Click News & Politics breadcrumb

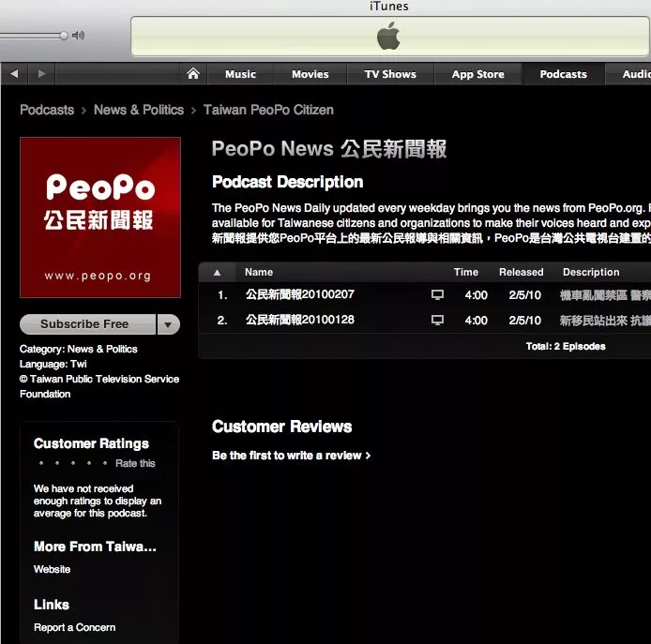point(139,110)
